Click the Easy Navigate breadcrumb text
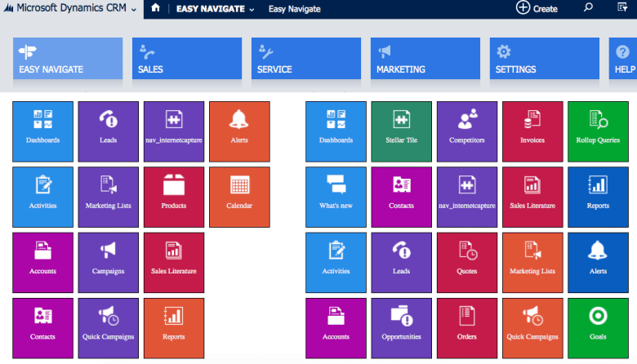The width and height of the screenshot is (637, 364). tap(295, 9)
